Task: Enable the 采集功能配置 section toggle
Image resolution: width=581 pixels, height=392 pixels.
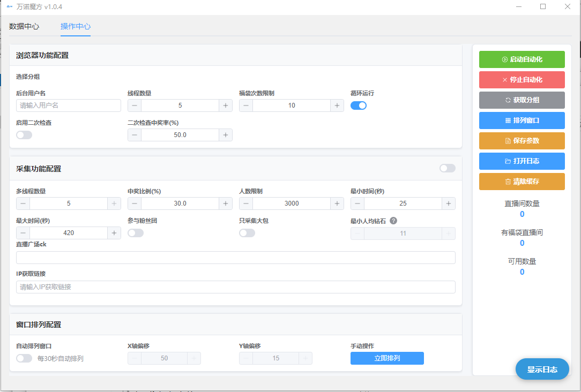Action: (x=447, y=168)
